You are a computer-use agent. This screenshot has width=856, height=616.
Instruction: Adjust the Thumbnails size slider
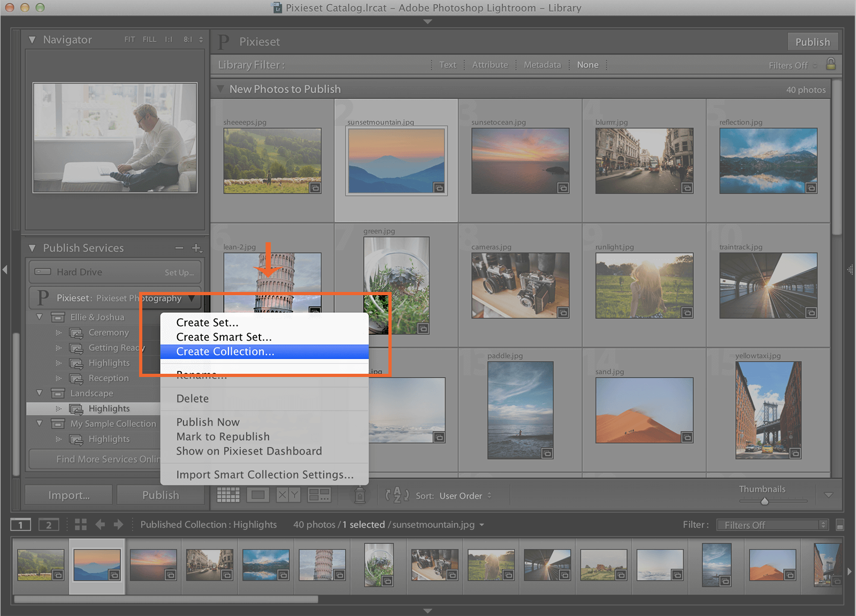coord(765,501)
